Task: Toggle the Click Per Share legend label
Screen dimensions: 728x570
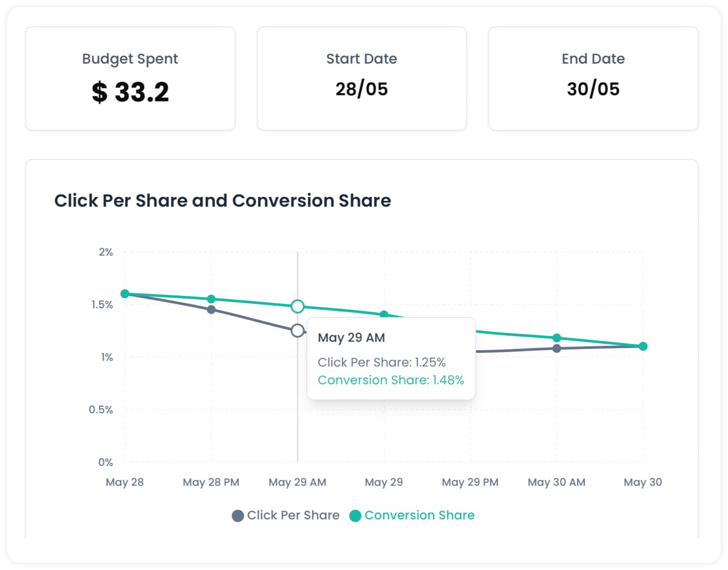Action: tap(293, 515)
